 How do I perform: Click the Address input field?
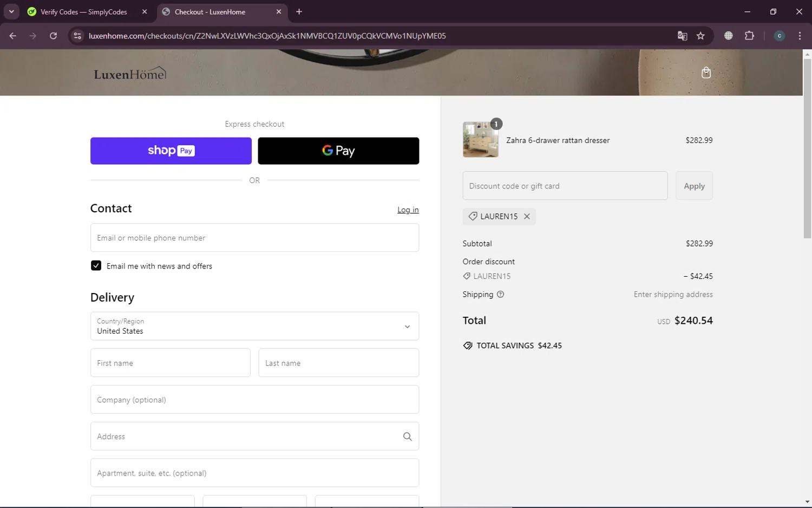pyautogui.click(x=254, y=437)
